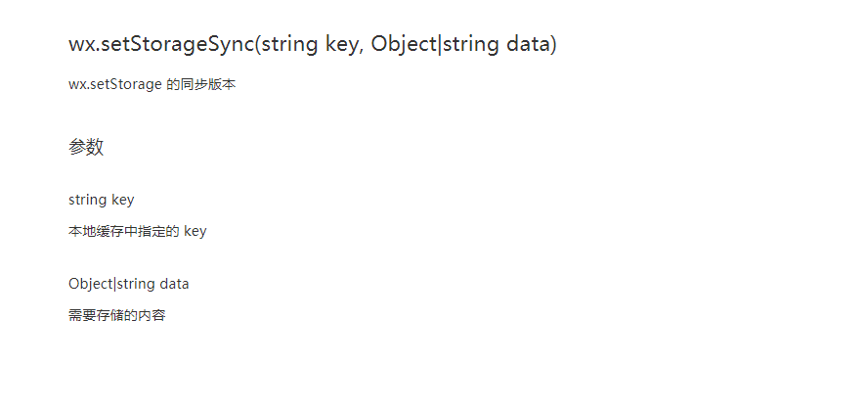Click the 需要存储的内容 description text
Screen dimensions: 868x411
click(117, 315)
